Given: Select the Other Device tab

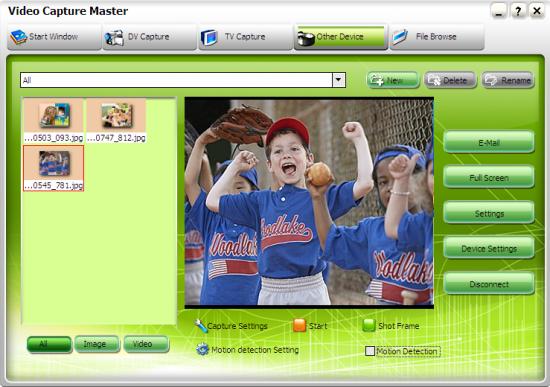Looking at the screenshot, I should tap(341, 37).
